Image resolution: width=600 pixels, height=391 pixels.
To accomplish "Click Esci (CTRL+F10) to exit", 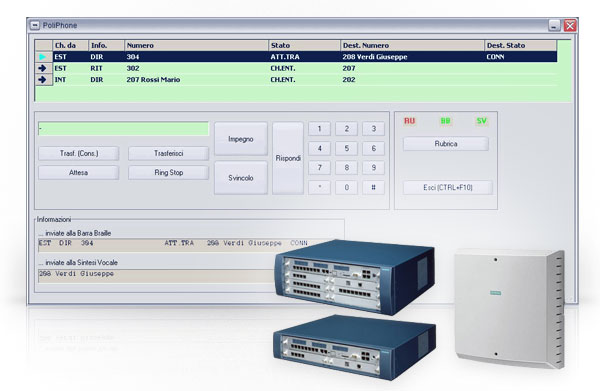I will coord(448,187).
